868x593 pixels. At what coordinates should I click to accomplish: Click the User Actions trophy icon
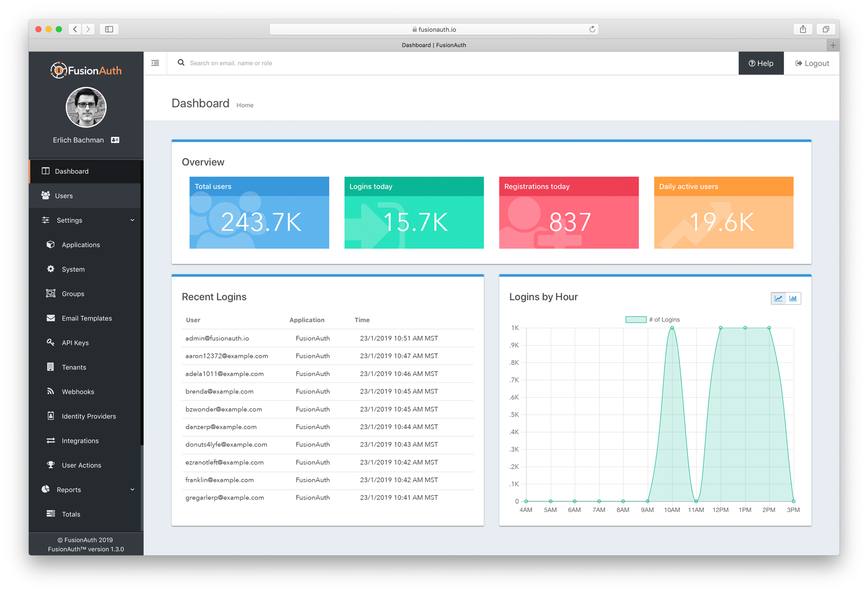(51, 465)
